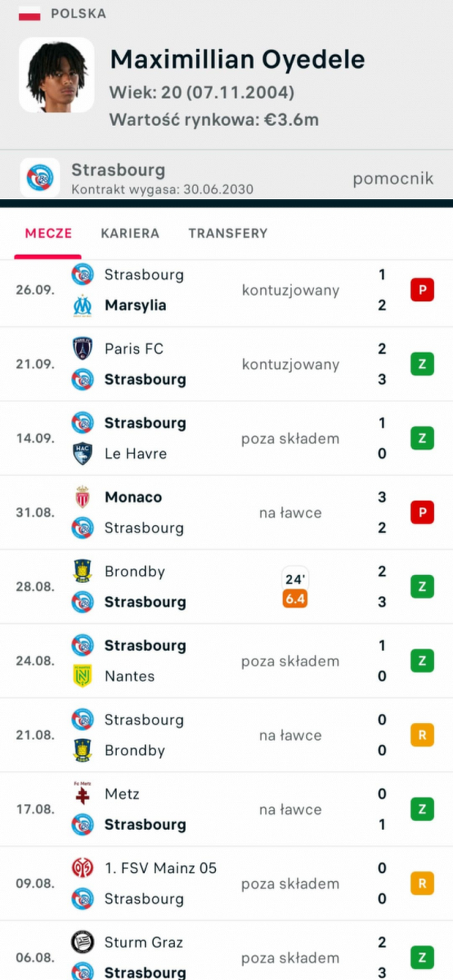The height and width of the screenshot is (980, 453).
Task: Switch to the TRANSFERY tab
Action: coord(228,233)
